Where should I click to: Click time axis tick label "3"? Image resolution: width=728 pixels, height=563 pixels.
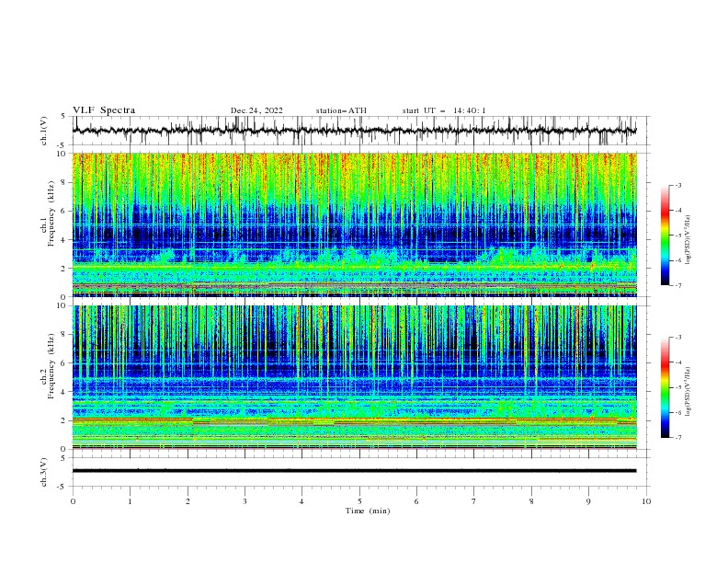tap(245, 501)
